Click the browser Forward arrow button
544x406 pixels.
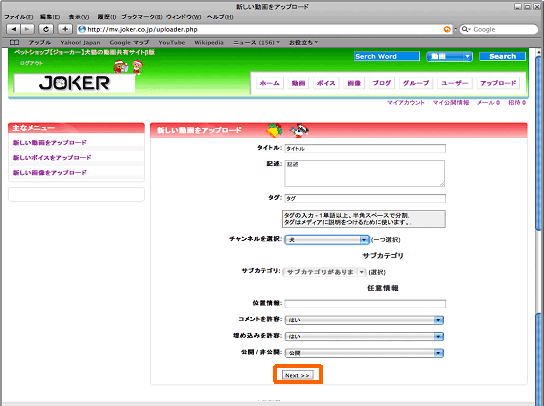tap(27, 29)
